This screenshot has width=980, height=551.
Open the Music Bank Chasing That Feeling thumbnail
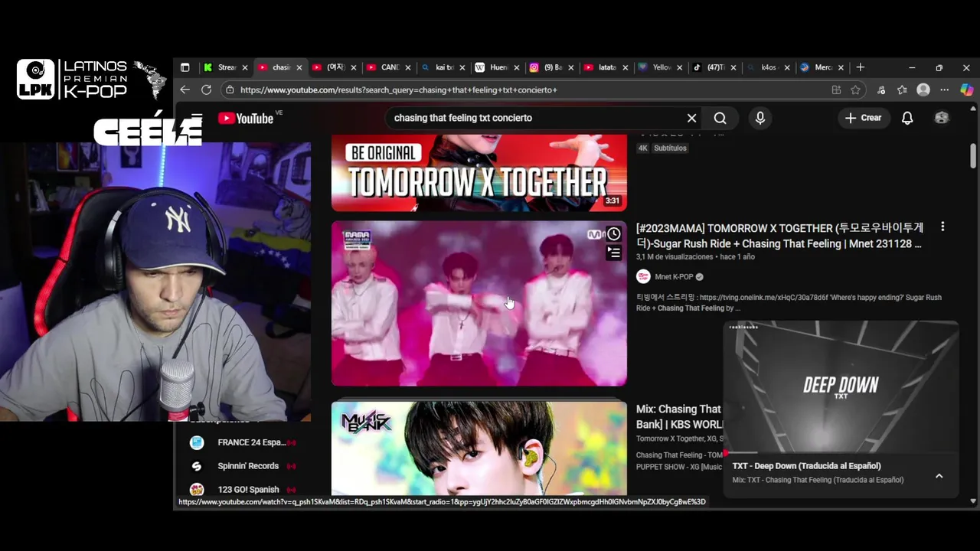479,448
